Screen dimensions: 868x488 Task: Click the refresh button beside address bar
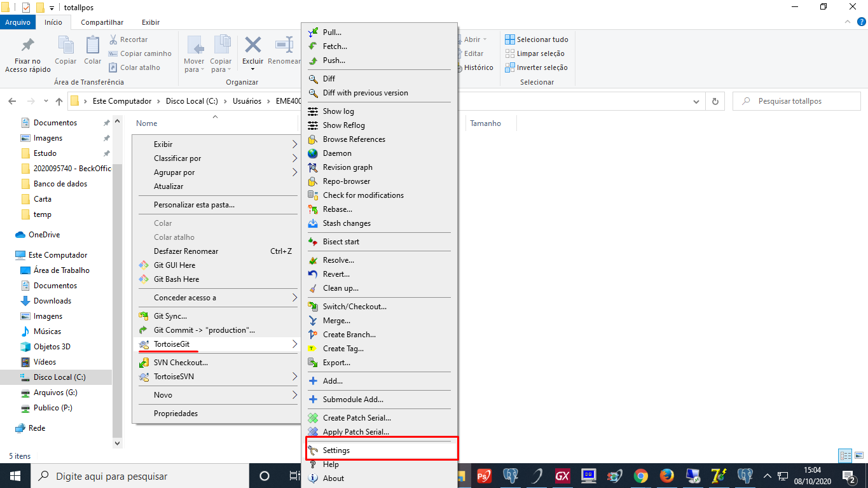(x=715, y=101)
